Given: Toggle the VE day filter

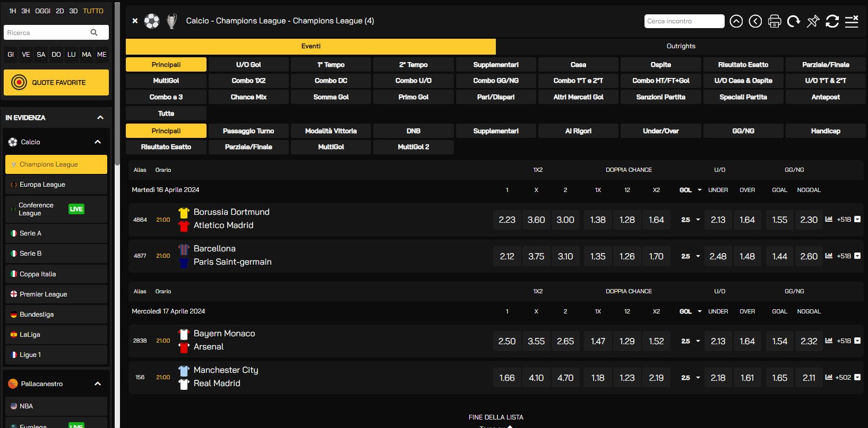Looking at the screenshot, I should point(26,55).
